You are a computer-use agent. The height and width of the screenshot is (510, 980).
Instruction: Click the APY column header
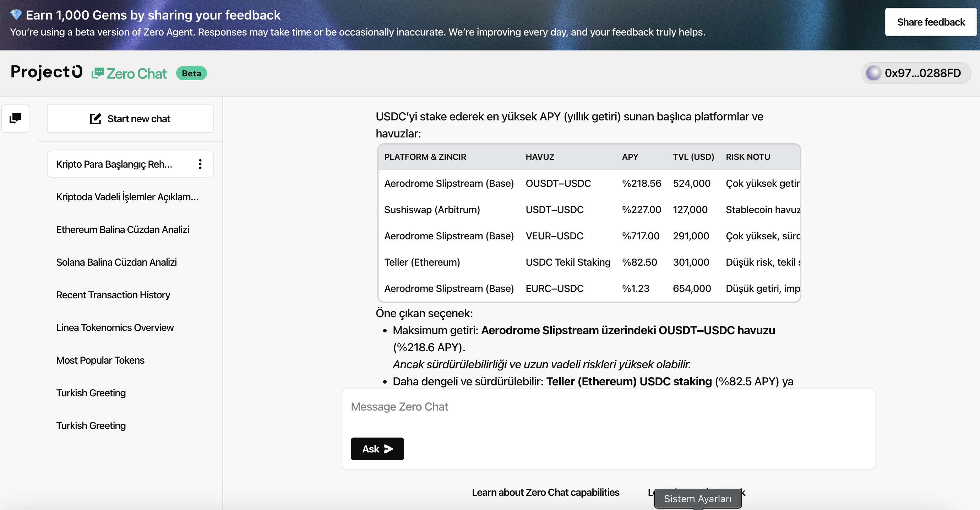(x=630, y=157)
